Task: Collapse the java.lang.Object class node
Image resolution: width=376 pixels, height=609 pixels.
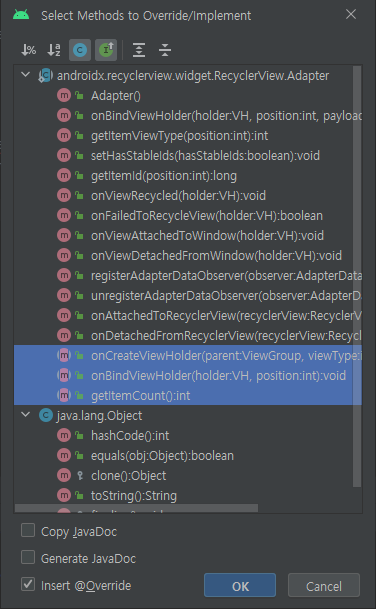Action: pos(26,415)
